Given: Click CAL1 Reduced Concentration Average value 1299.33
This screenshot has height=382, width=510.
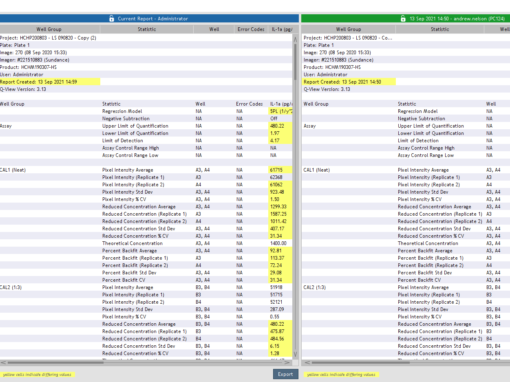Looking at the screenshot, I should (x=281, y=207).
